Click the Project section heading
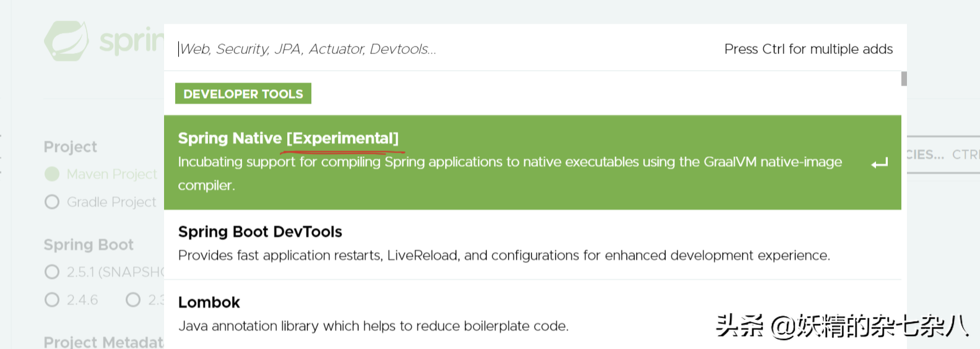 [x=71, y=147]
